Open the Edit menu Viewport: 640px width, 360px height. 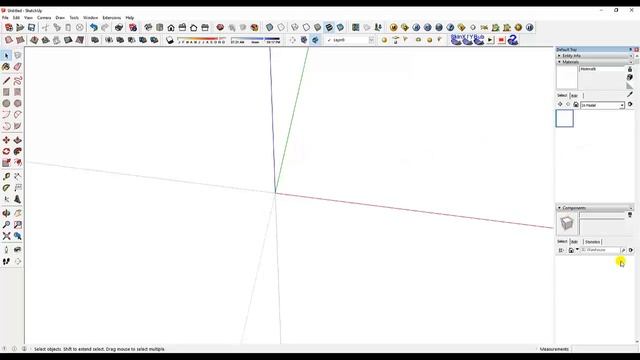click(16, 18)
